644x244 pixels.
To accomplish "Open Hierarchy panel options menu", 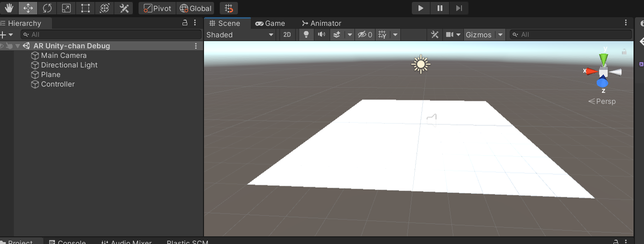I will pos(195,23).
